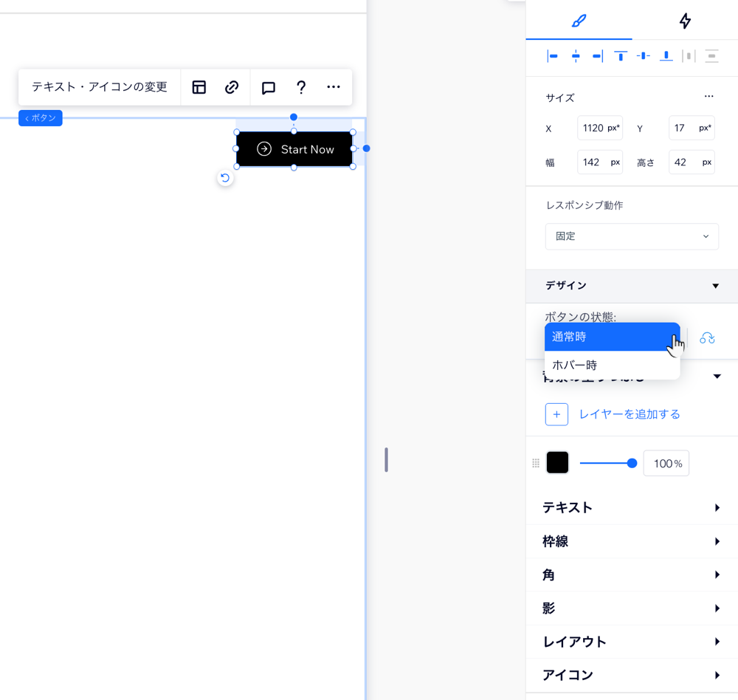738x700 pixels.
Task: Open the 固定 responsive behavior dropdown
Action: pos(632,236)
